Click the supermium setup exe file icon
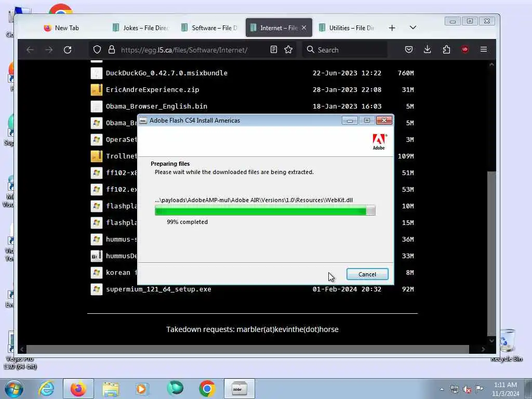This screenshot has height=399, width=532. coord(96,289)
